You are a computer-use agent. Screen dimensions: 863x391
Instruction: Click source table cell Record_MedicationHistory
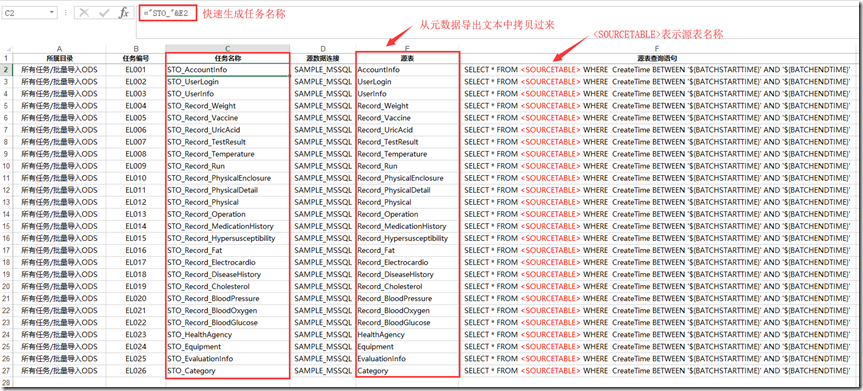tap(407, 226)
